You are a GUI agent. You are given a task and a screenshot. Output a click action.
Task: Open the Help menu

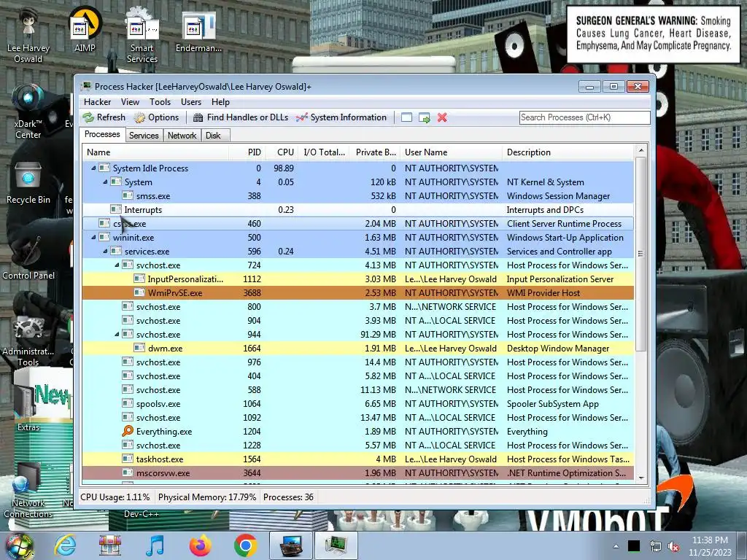(x=220, y=102)
